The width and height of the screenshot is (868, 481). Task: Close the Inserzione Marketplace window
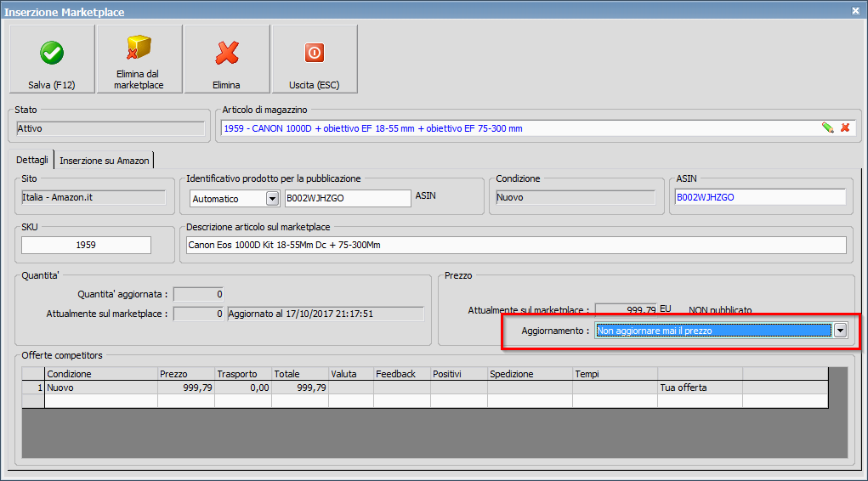pos(855,10)
